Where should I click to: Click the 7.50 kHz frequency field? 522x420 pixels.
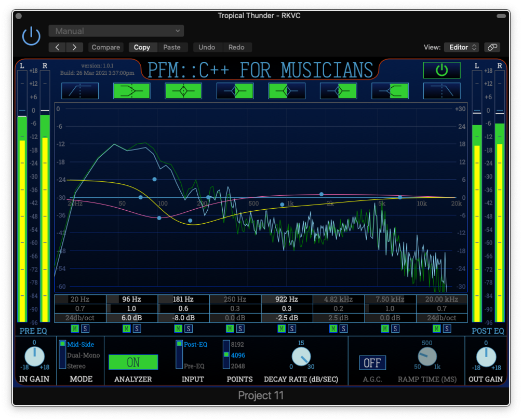point(390,299)
